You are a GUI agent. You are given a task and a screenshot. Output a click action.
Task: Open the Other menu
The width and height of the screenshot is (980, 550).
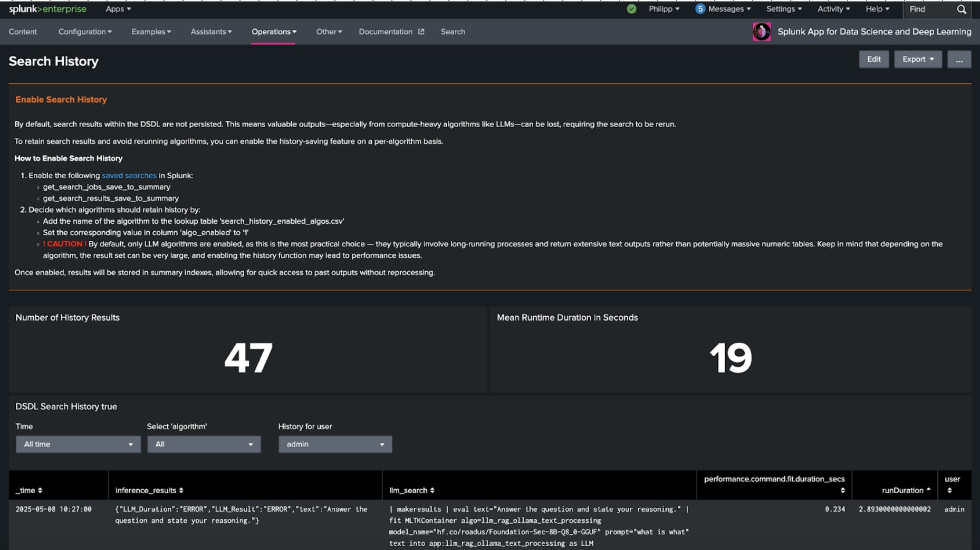(x=329, y=32)
